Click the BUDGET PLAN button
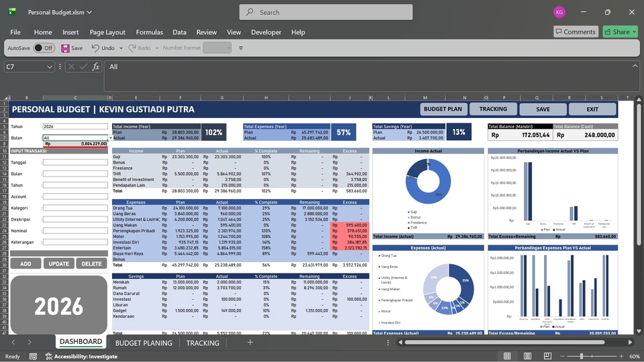 pyautogui.click(x=443, y=109)
